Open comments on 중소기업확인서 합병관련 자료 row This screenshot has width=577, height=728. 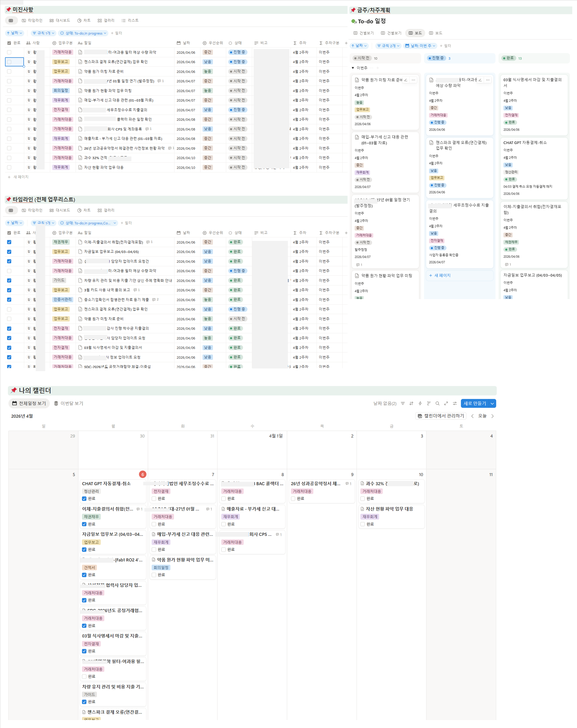tap(155, 300)
